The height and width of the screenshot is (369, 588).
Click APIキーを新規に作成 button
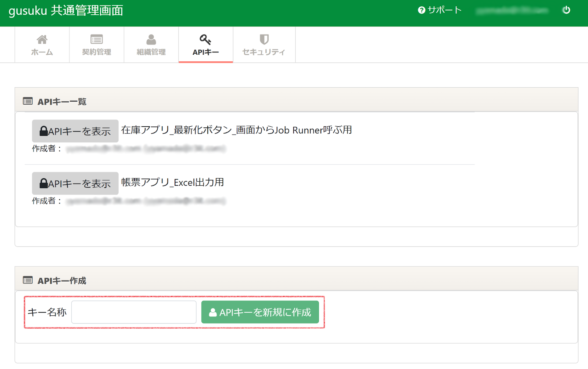(260, 312)
